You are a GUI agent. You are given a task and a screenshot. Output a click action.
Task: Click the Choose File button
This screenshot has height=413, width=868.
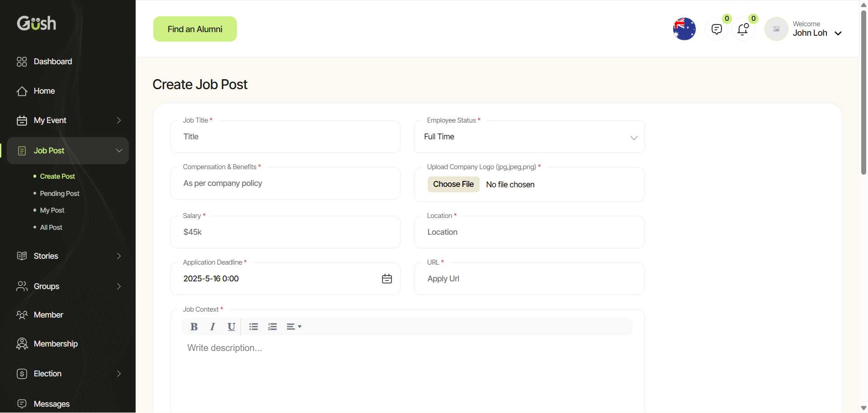click(x=453, y=184)
